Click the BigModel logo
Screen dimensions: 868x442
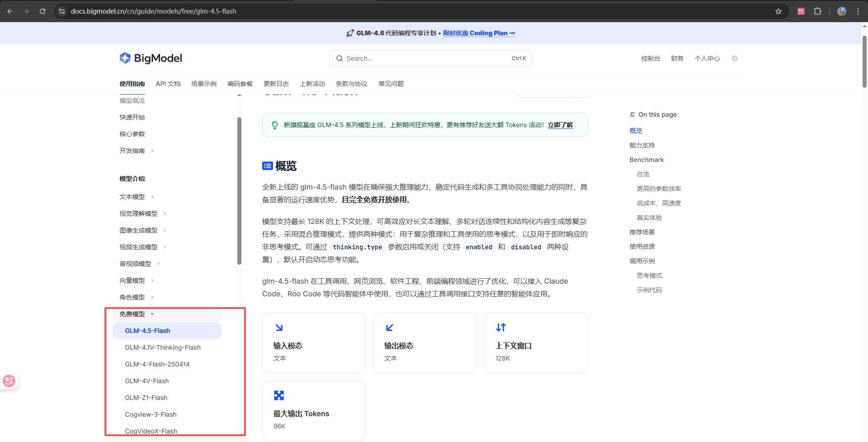(x=151, y=58)
